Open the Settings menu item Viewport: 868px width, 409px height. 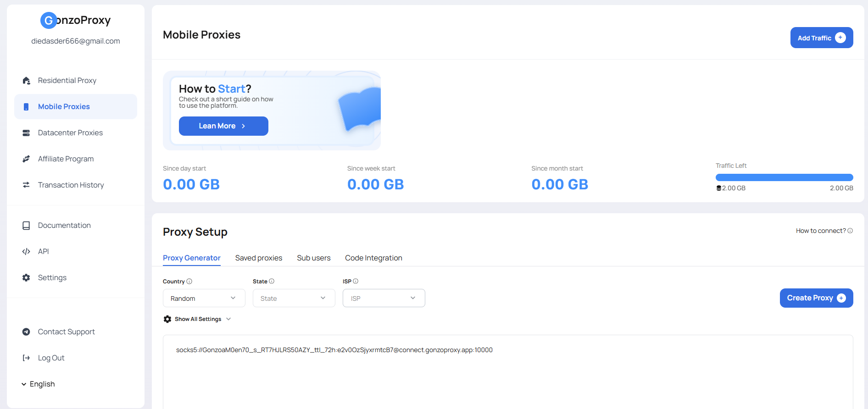click(x=76, y=278)
